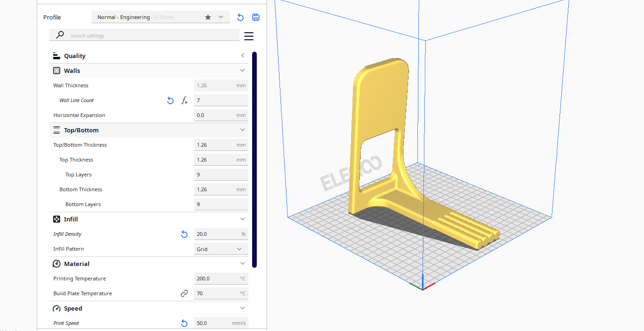Click the Wall Line Count label

[77, 100]
